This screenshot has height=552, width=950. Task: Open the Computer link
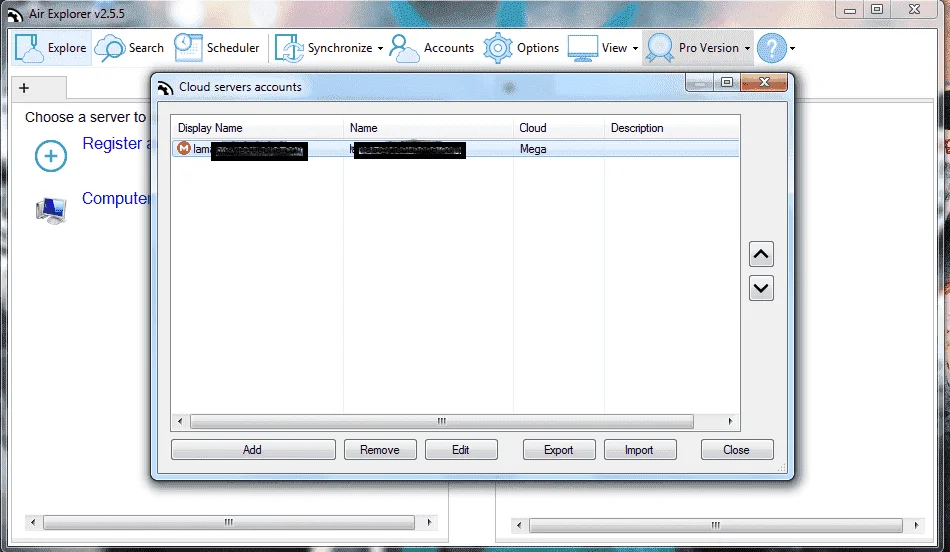(x=116, y=198)
